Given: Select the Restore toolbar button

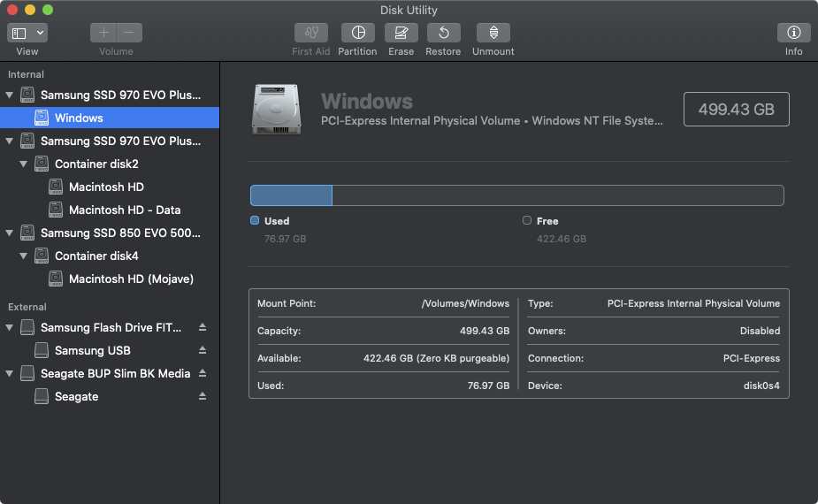Looking at the screenshot, I should coord(443,33).
